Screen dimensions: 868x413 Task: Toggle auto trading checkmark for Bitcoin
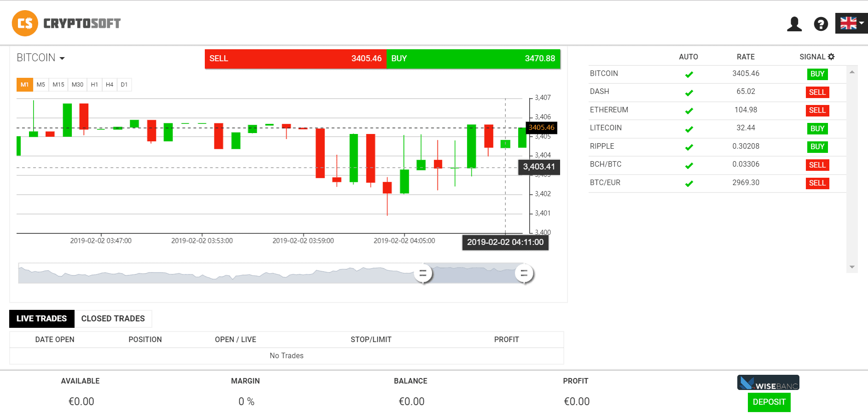coord(689,74)
